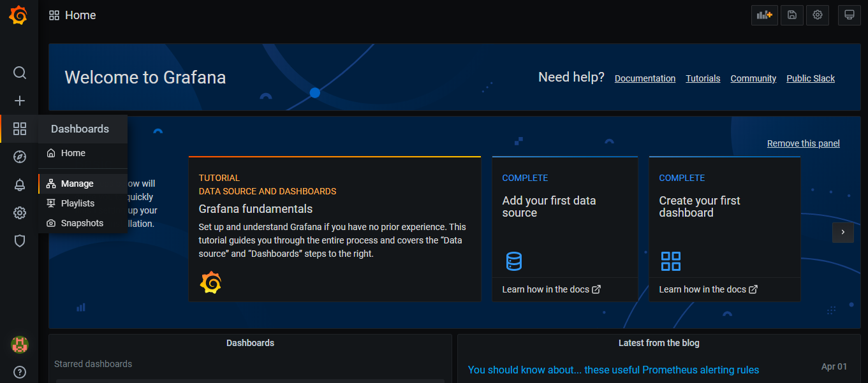Open Home in the Dashboards menu
The width and height of the screenshot is (868, 383).
83,153
